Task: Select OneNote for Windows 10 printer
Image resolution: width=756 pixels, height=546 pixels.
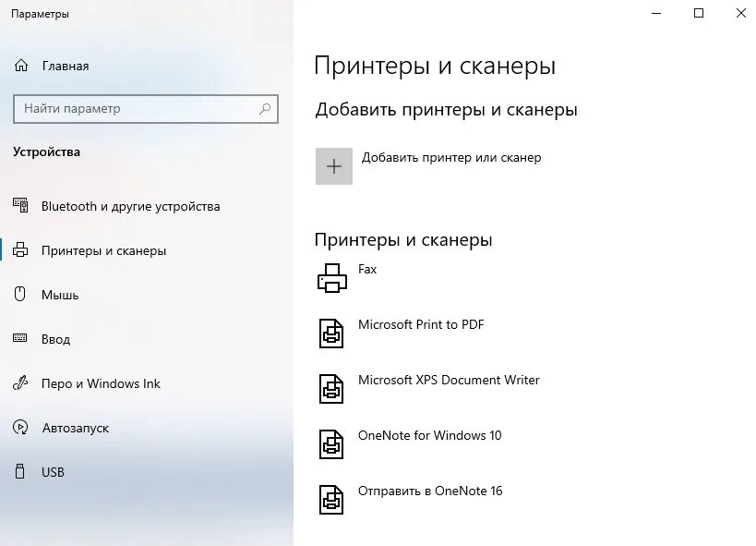Action: 429,435
